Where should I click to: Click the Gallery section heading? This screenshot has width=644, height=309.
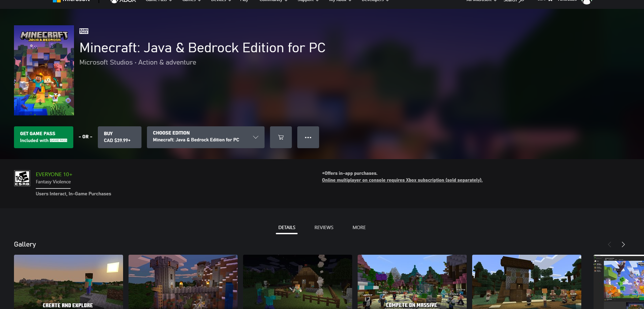[25, 244]
